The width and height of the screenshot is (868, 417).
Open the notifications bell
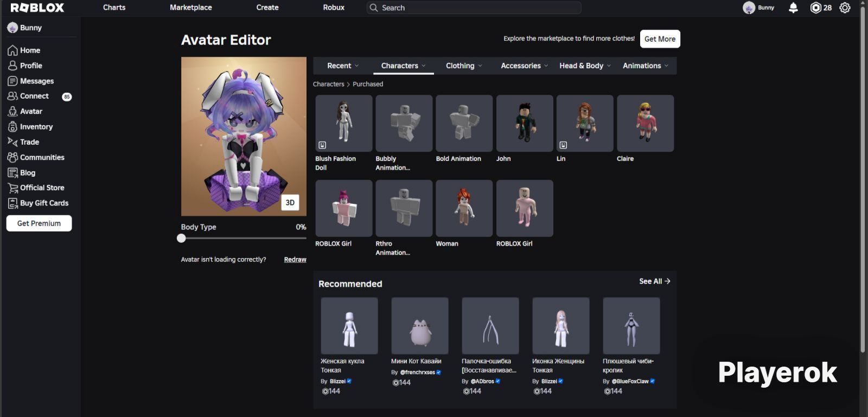tap(793, 8)
